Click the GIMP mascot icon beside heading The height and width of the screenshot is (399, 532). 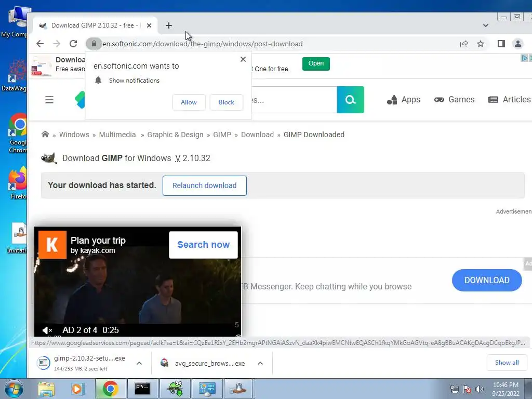49,158
